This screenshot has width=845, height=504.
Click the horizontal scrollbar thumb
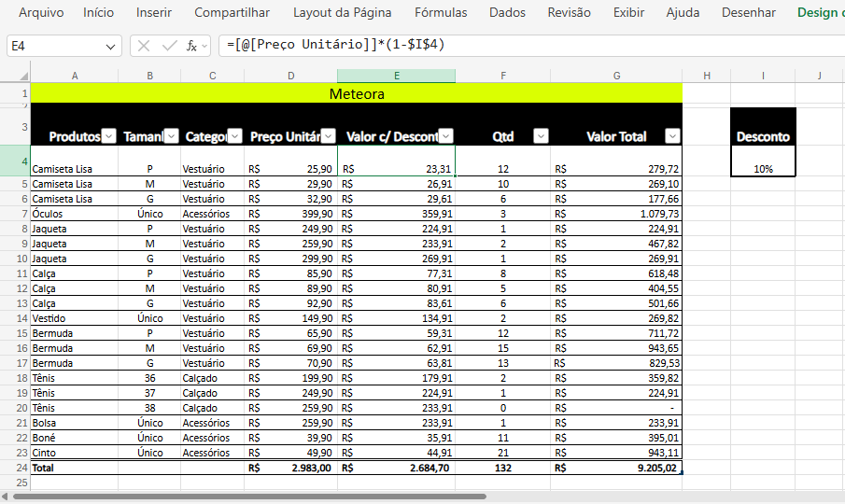pos(249,497)
